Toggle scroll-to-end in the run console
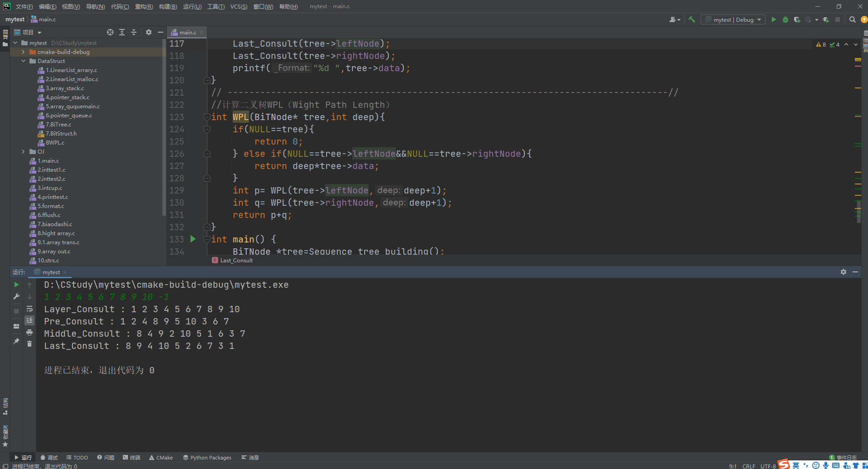This screenshot has width=868, height=469. (x=29, y=320)
